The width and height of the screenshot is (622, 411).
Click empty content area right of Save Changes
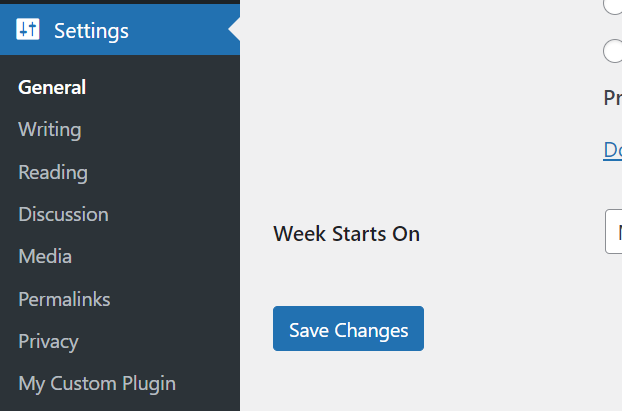click(520, 329)
